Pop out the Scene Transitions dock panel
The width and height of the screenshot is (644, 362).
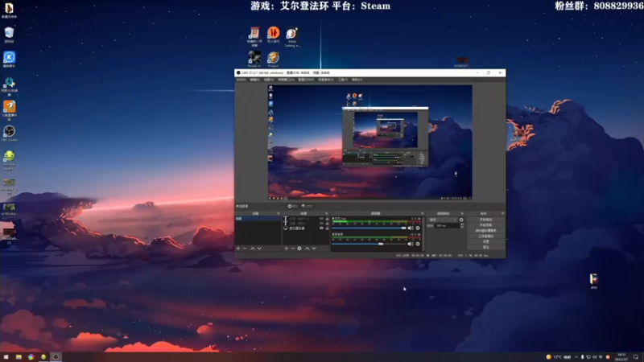click(x=462, y=213)
